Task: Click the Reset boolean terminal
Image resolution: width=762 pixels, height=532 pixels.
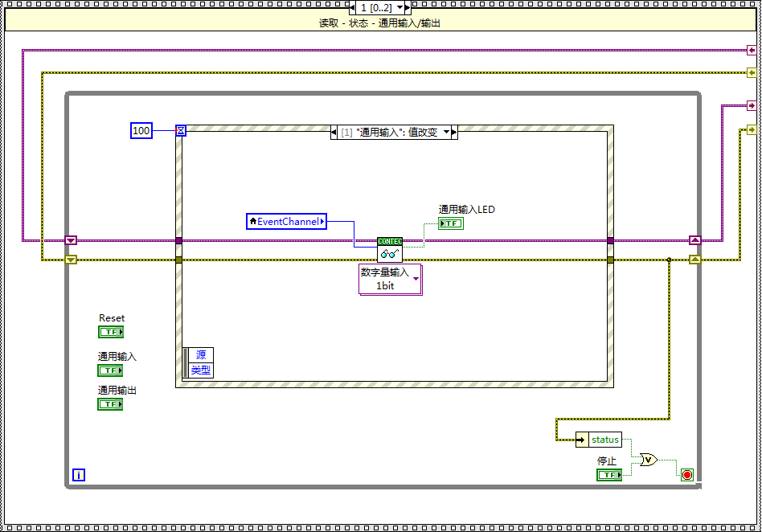Action: 111,332
